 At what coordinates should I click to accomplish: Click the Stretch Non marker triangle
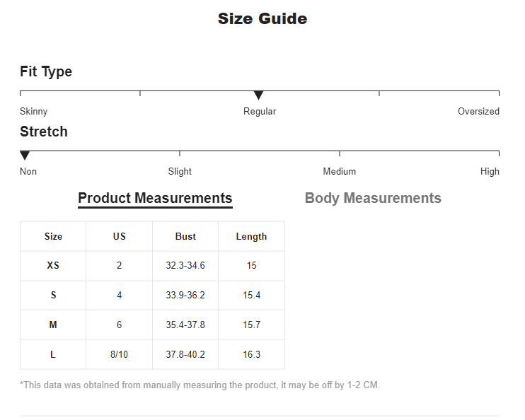tap(25, 156)
